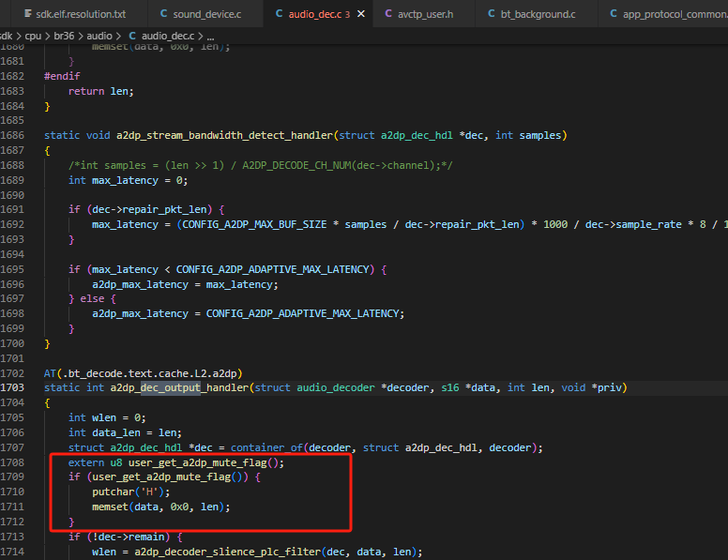The image size is (728, 560).
Task: Open the bt_background.c tab
Action: point(537,14)
